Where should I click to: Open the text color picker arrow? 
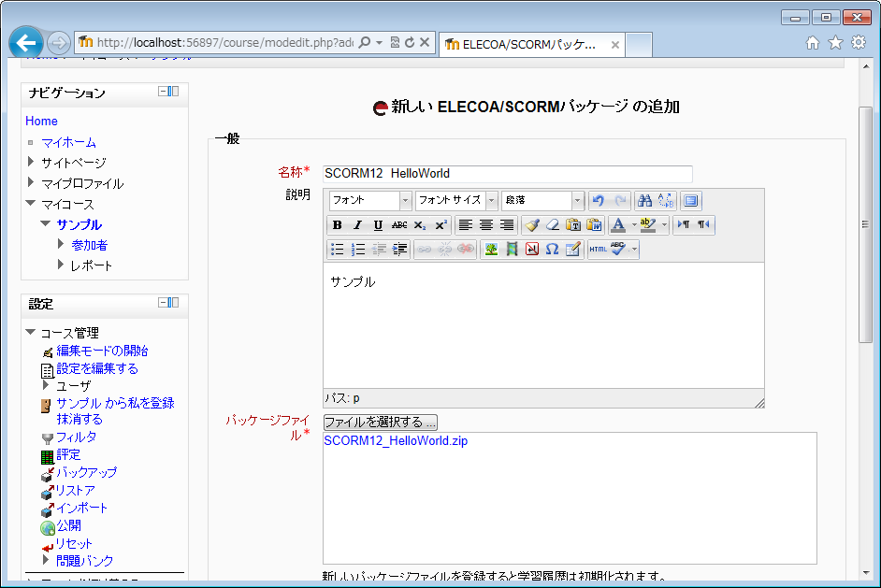coord(633,225)
